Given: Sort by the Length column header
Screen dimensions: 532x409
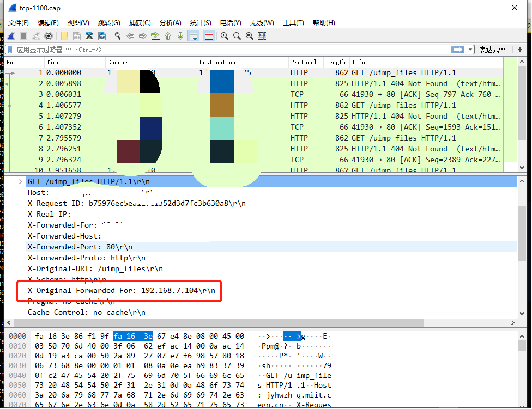Looking at the screenshot, I should pyautogui.click(x=336, y=62).
